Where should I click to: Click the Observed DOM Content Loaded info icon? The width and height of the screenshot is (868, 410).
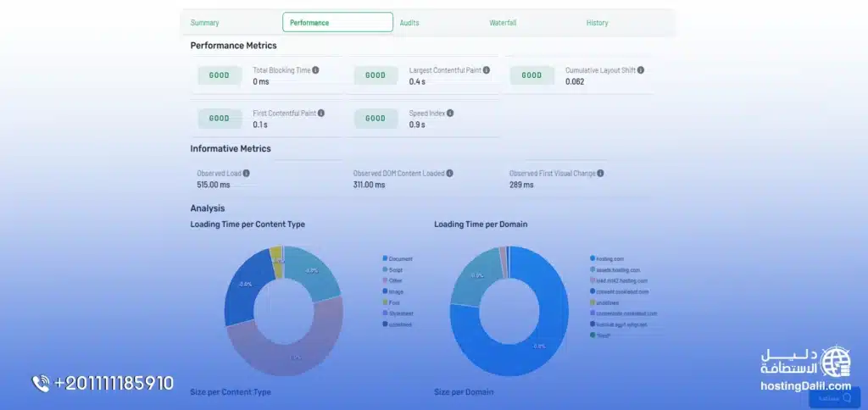coord(449,173)
